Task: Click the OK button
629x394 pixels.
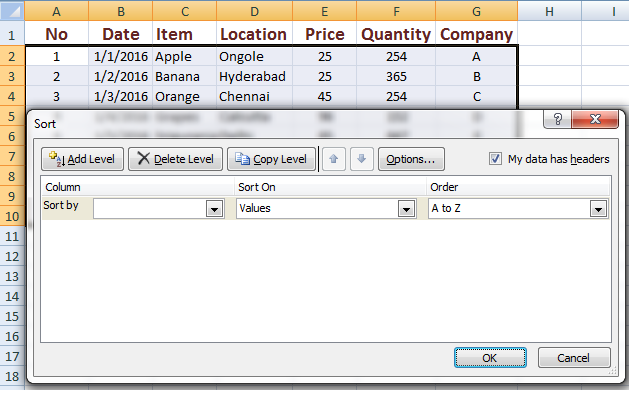Action: click(x=490, y=357)
